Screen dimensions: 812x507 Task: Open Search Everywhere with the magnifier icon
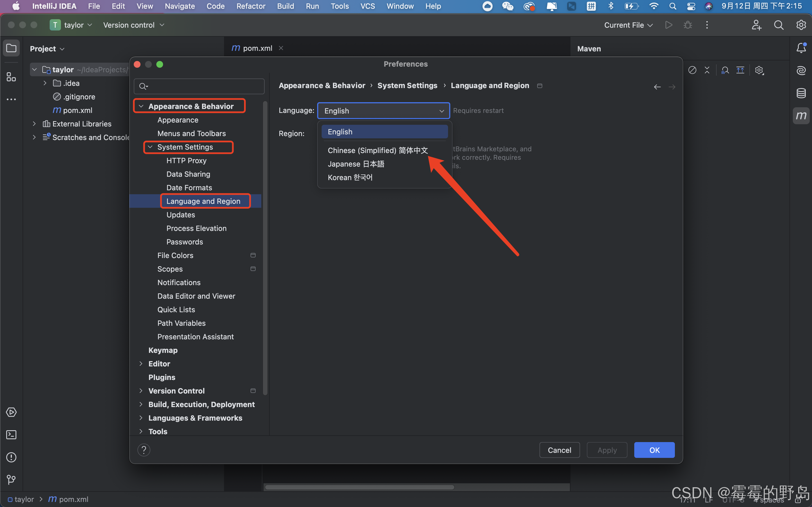[779, 25]
